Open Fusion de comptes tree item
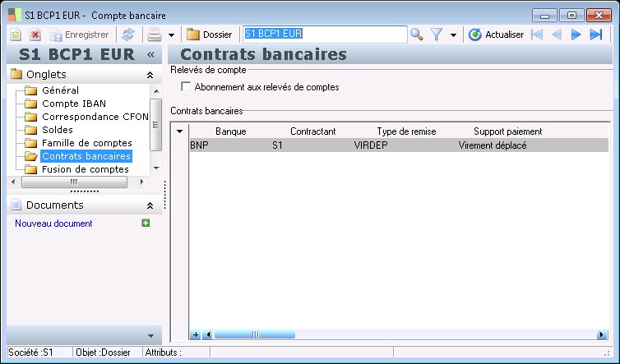 (x=86, y=169)
